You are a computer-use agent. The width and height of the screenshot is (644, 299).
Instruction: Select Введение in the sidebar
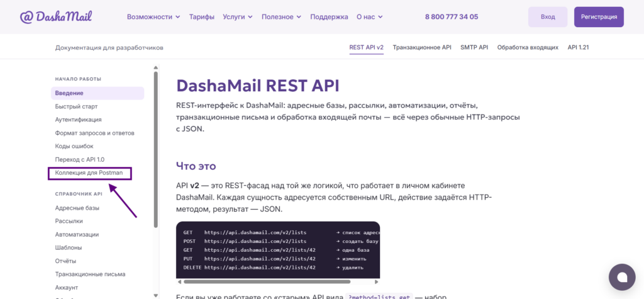click(x=97, y=93)
